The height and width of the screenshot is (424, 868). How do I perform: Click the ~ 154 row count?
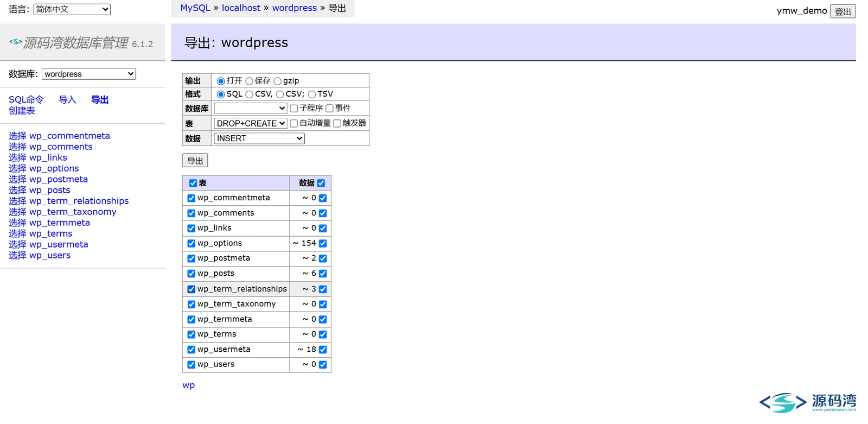[x=304, y=243]
